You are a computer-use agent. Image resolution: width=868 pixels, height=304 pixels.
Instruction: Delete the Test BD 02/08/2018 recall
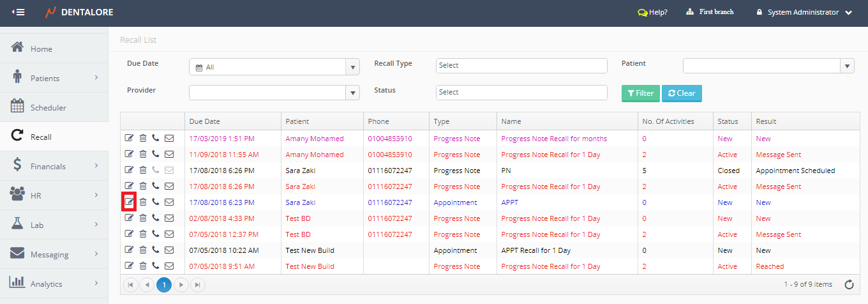(143, 218)
